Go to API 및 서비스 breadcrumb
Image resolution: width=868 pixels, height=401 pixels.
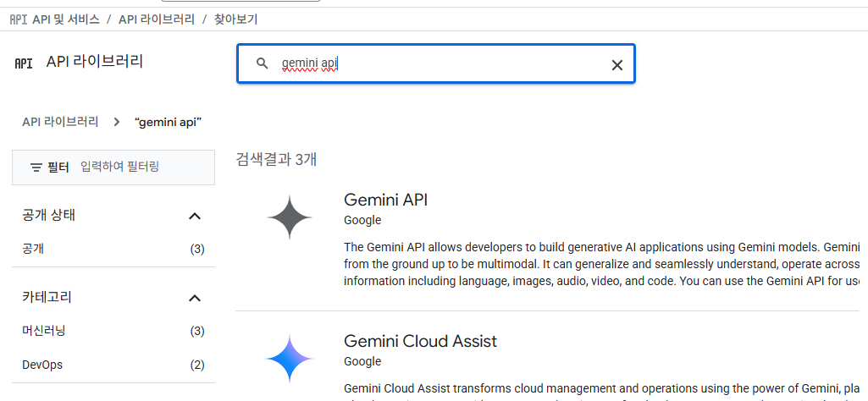coord(66,20)
